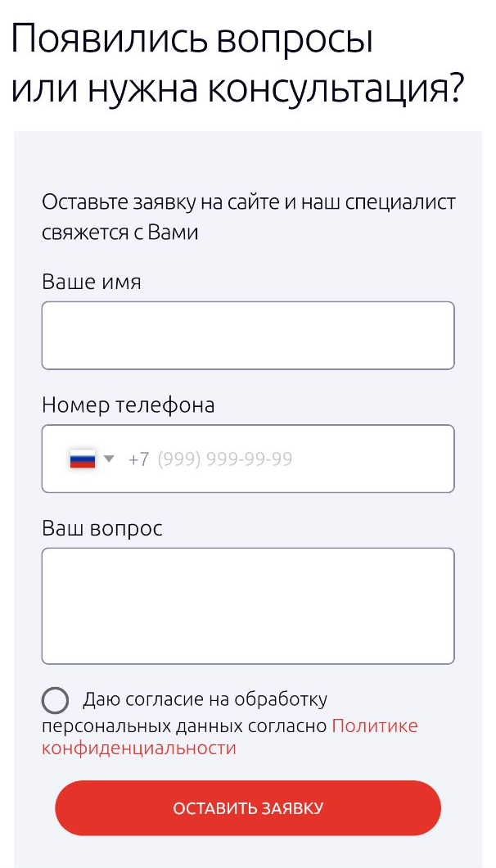
Task: Click the Russian flag icon
Action: tap(83, 459)
